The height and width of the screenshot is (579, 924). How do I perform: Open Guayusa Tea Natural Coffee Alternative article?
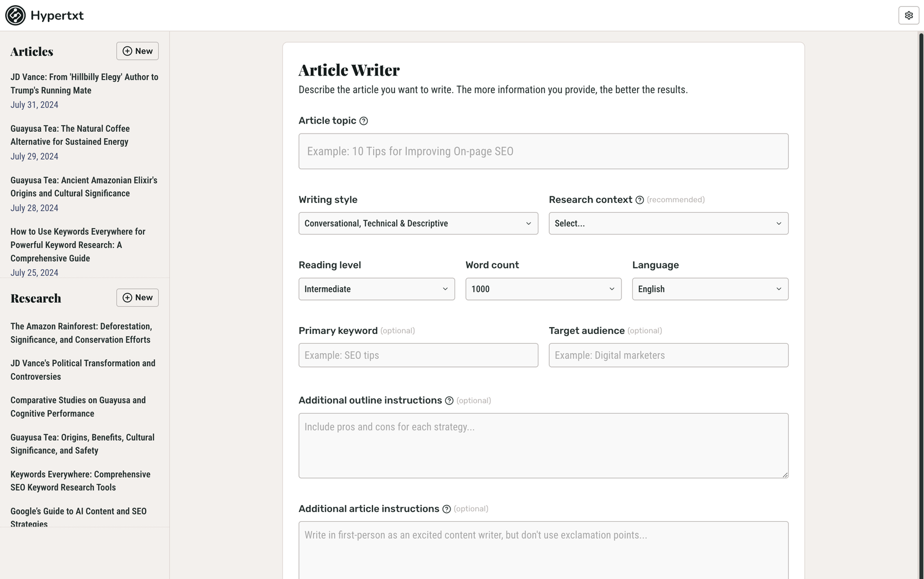pos(70,135)
